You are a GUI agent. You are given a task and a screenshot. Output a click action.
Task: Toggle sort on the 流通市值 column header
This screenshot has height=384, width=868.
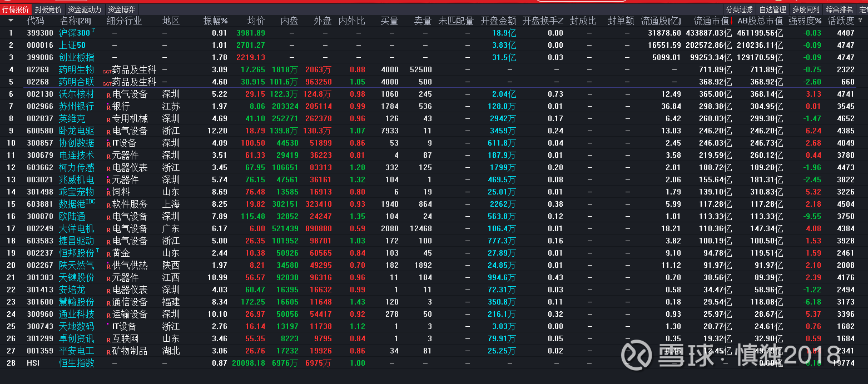tap(712, 21)
